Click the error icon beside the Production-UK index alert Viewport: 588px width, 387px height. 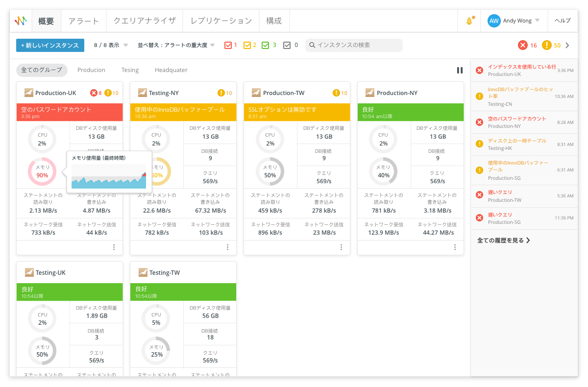tap(479, 71)
